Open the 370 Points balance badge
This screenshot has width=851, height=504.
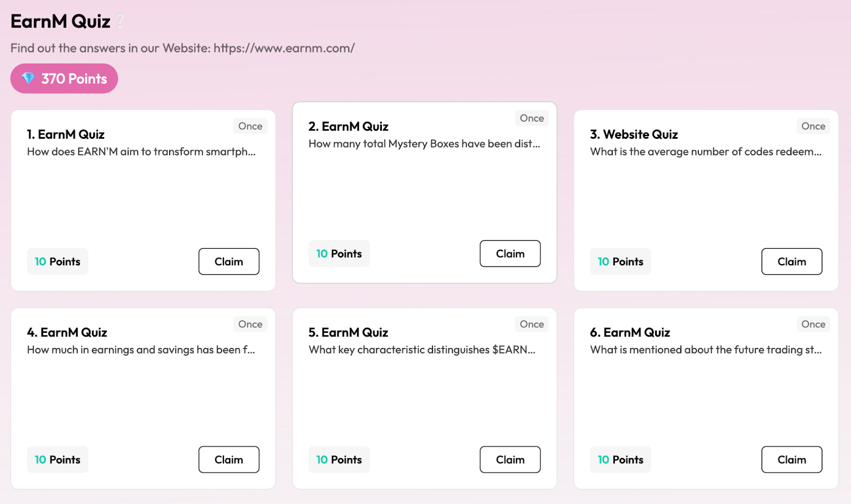[x=64, y=79]
